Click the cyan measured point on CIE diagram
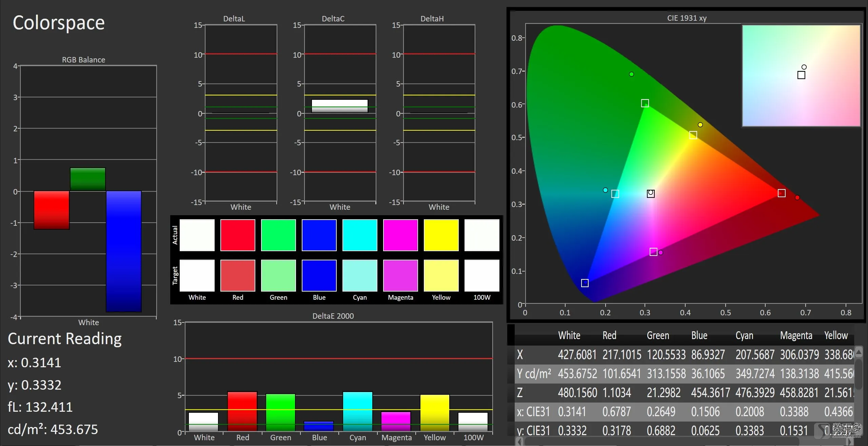Viewport: 868px width, 446px height. click(x=605, y=190)
